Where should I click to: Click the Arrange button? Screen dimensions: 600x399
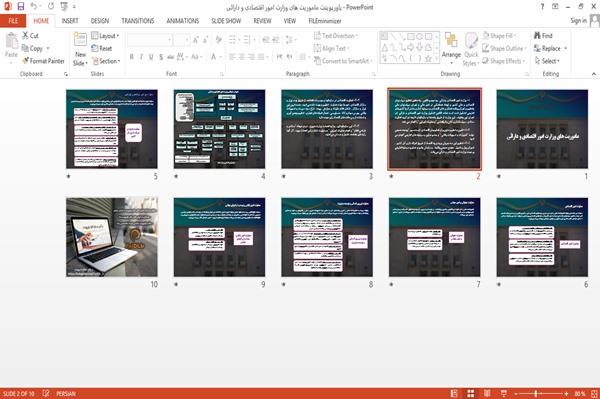point(451,48)
